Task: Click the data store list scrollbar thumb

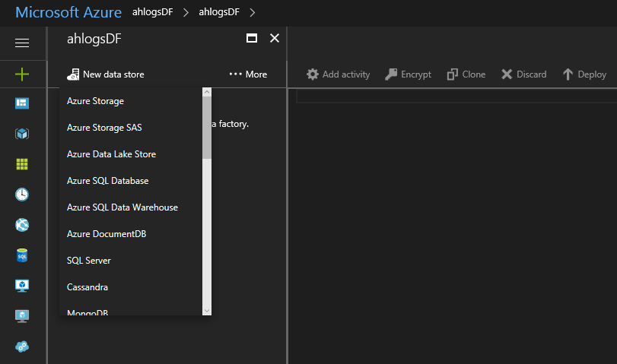Action: click(207, 128)
